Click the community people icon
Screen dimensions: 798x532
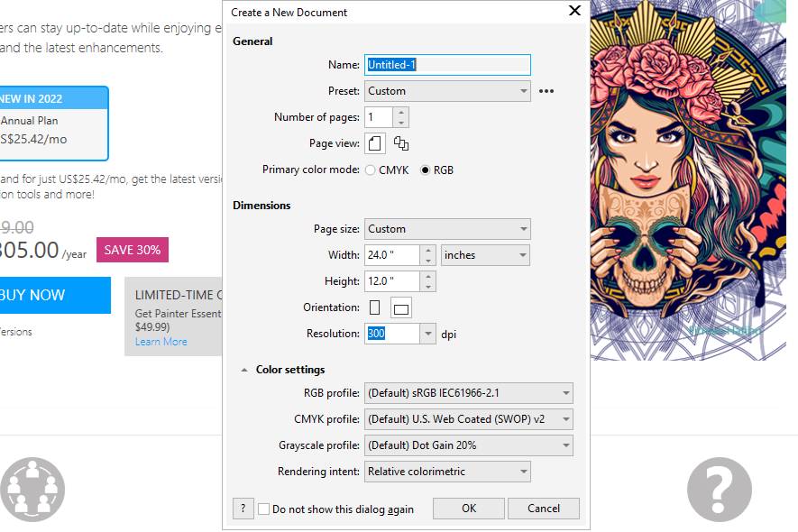(32, 489)
